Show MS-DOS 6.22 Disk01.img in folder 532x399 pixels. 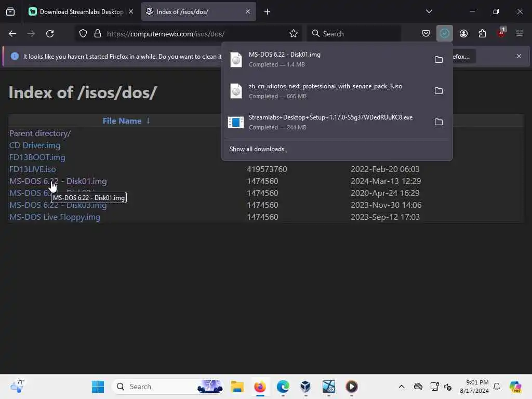click(x=438, y=60)
